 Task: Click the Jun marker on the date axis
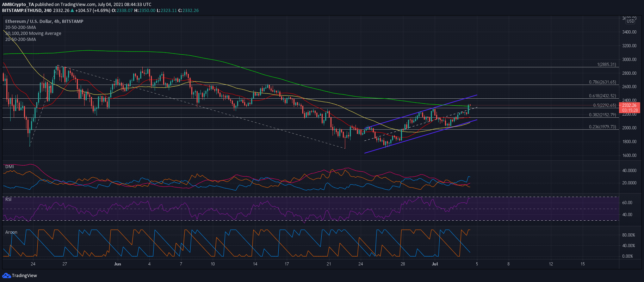118,264
